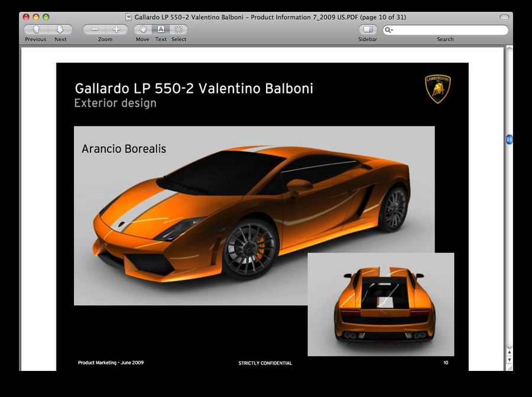Activate the Text selection tool
This screenshot has height=397, width=532.
[x=161, y=30]
